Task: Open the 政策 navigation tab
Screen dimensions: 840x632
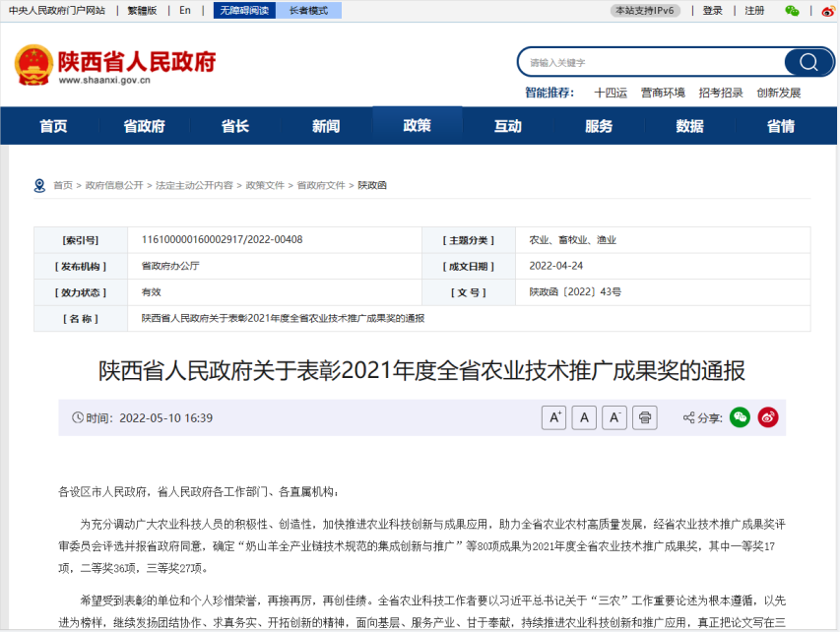Action: pyautogui.click(x=418, y=125)
